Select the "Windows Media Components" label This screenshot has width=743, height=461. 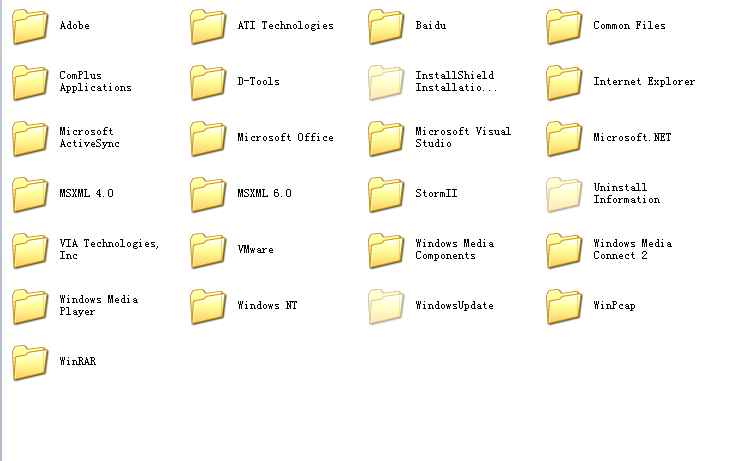point(455,249)
